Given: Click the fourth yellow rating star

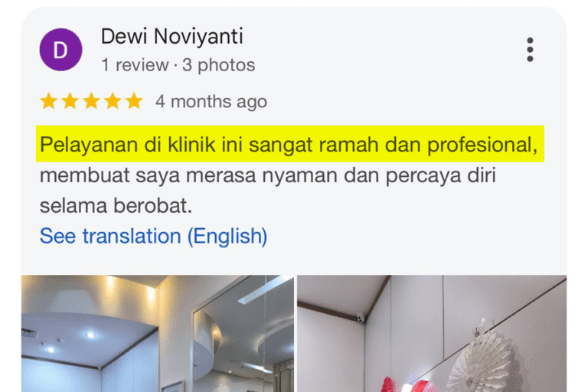Looking at the screenshot, I should [113, 101].
